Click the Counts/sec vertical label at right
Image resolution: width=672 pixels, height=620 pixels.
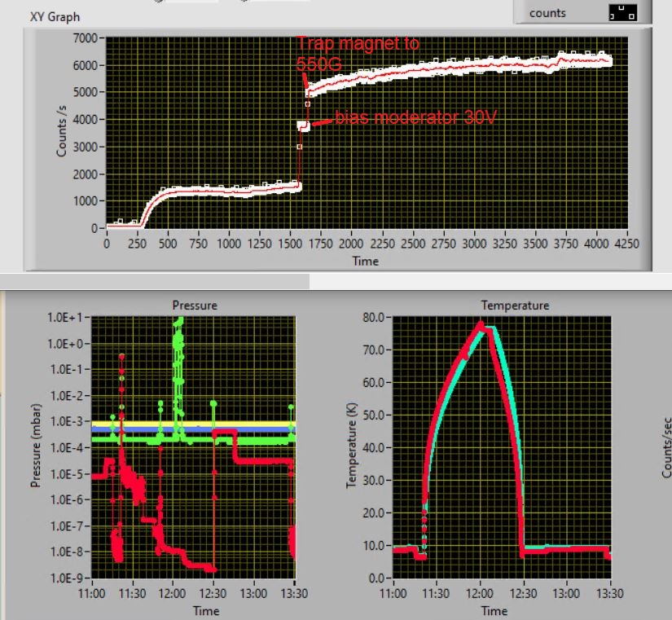[667, 447]
